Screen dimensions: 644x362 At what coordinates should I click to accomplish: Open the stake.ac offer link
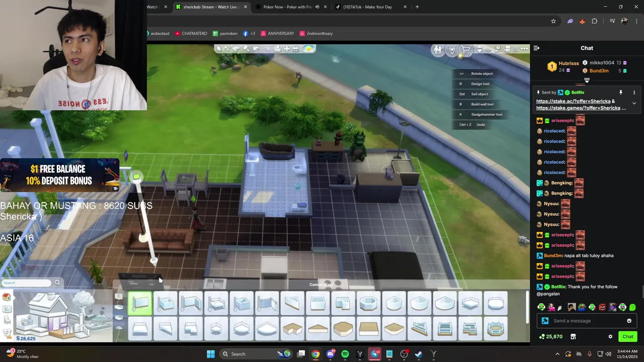[573, 101]
